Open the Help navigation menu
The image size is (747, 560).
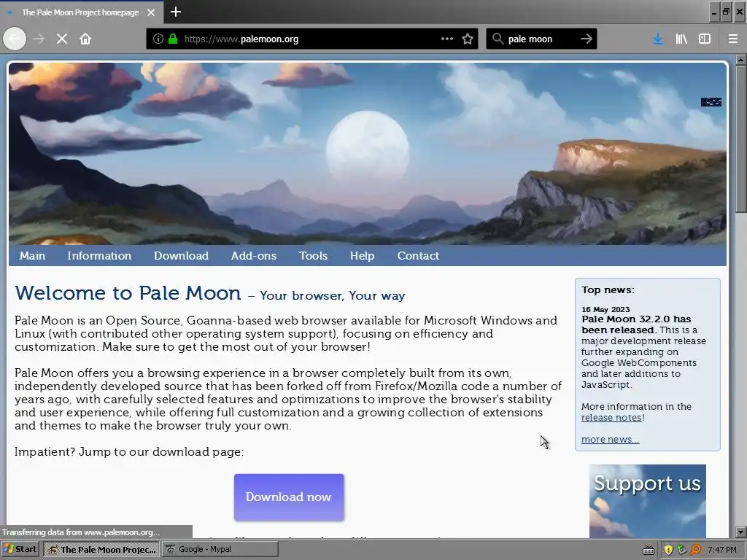(x=362, y=256)
